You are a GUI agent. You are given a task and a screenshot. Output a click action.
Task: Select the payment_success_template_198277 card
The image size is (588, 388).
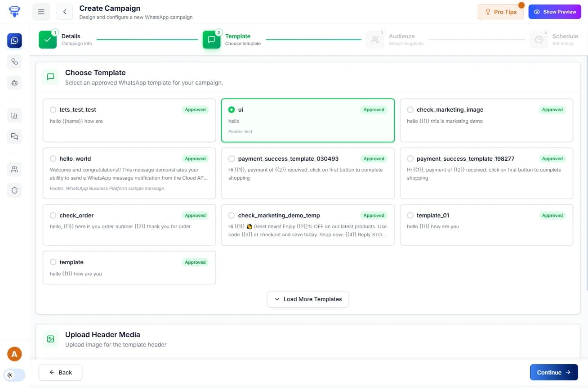pos(486,173)
